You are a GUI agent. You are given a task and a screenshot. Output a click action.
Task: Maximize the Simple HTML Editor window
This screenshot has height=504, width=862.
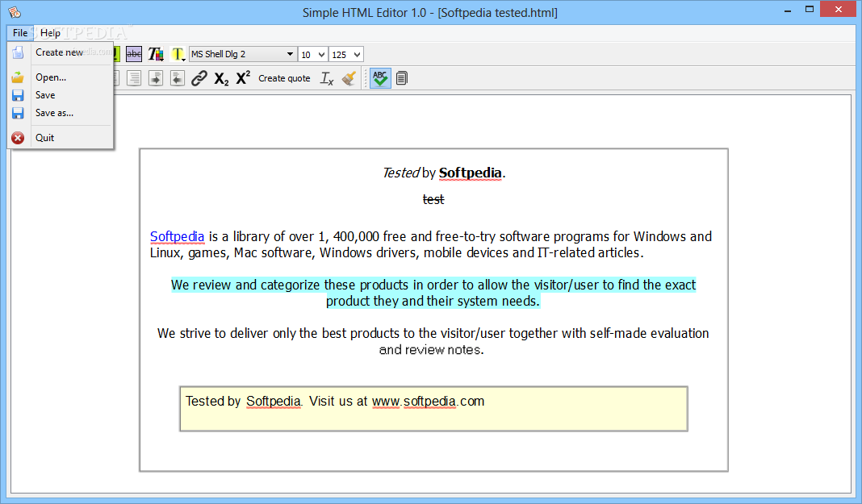(810, 10)
